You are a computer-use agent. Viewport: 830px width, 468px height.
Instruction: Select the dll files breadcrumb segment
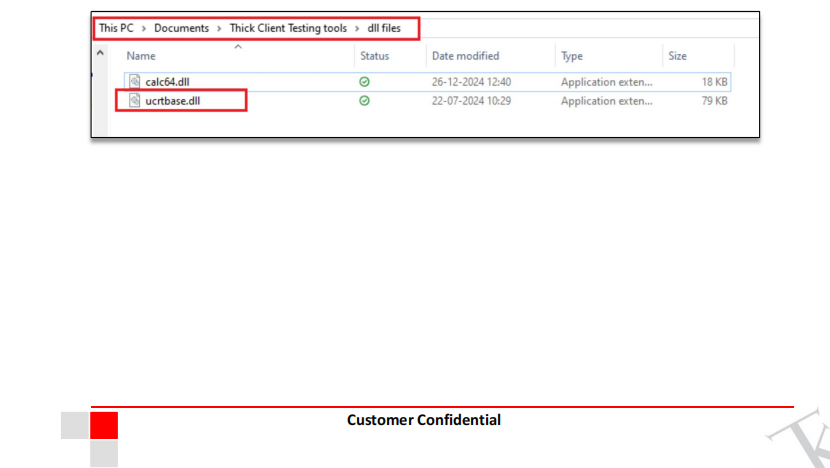pyautogui.click(x=384, y=28)
